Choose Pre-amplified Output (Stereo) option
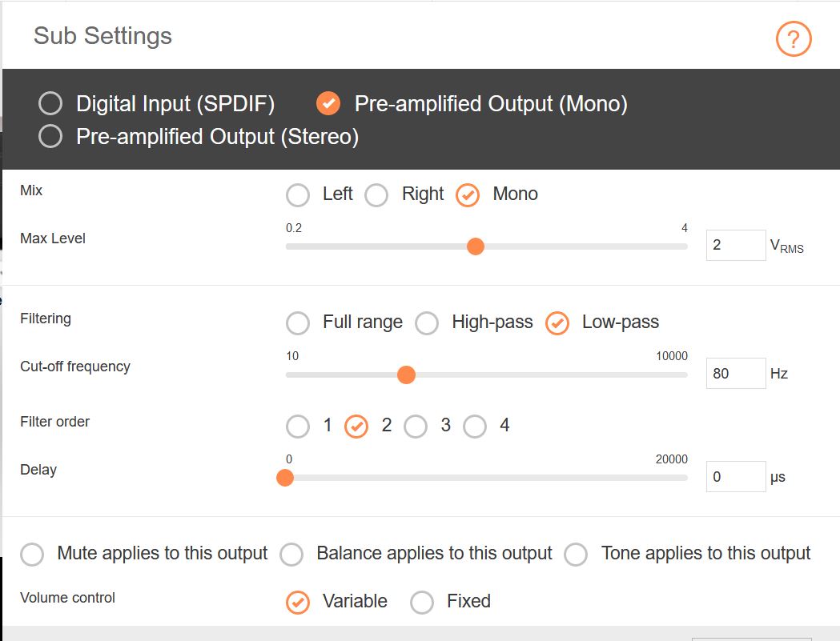 click(x=50, y=136)
